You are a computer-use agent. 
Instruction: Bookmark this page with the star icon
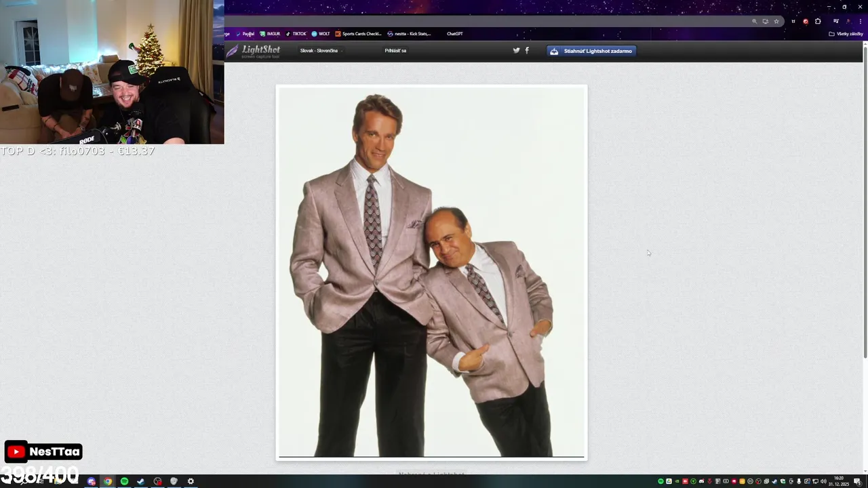(776, 21)
